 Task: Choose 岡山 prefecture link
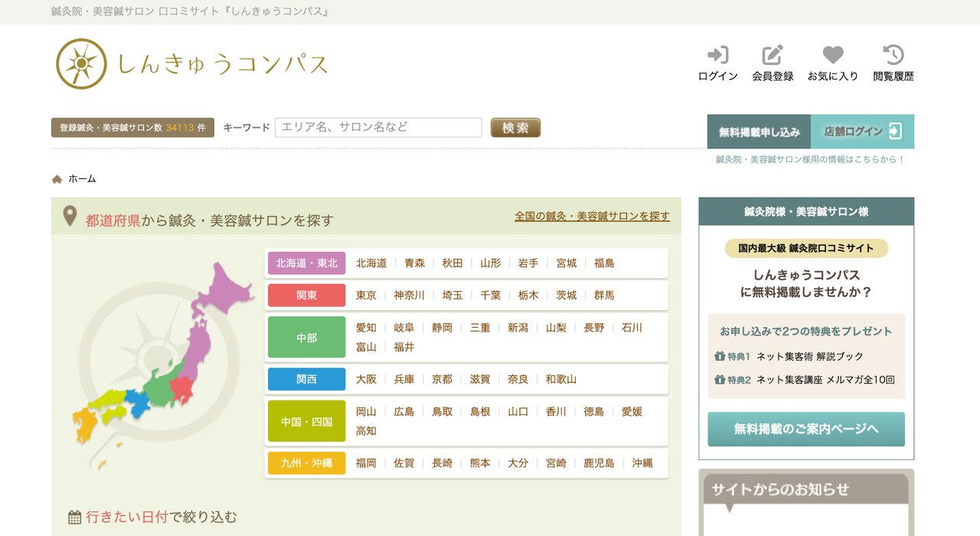[x=367, y=411]
